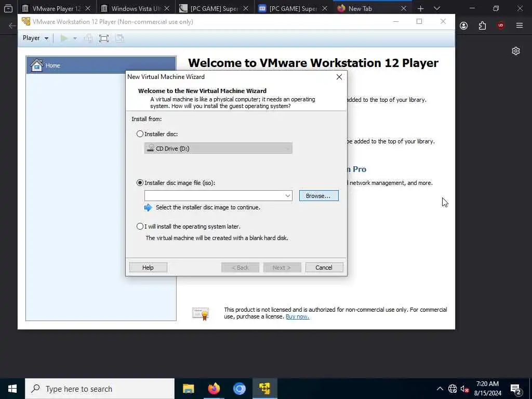Click the VMware power on play icon
The image size is (532, 399).
(x=64, y=38)
